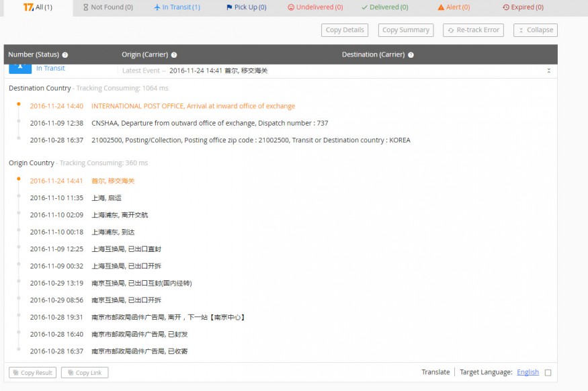View the Expired tab
This screenshot has width=588, height=391.
point(523,7)
